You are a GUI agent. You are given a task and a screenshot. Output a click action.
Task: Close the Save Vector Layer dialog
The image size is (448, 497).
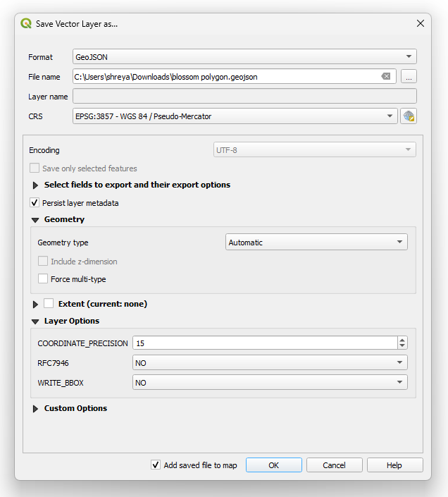pyautogui.click(x=421, y=23)
